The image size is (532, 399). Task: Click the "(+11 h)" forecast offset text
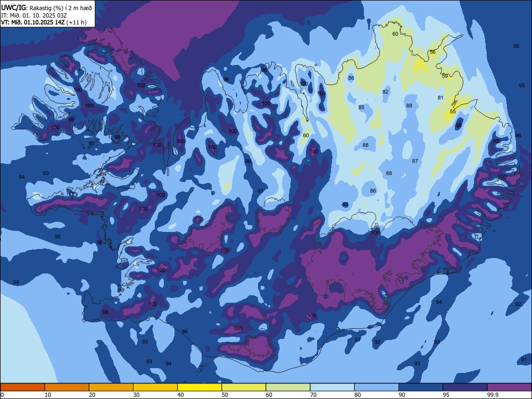click(77, 22)
